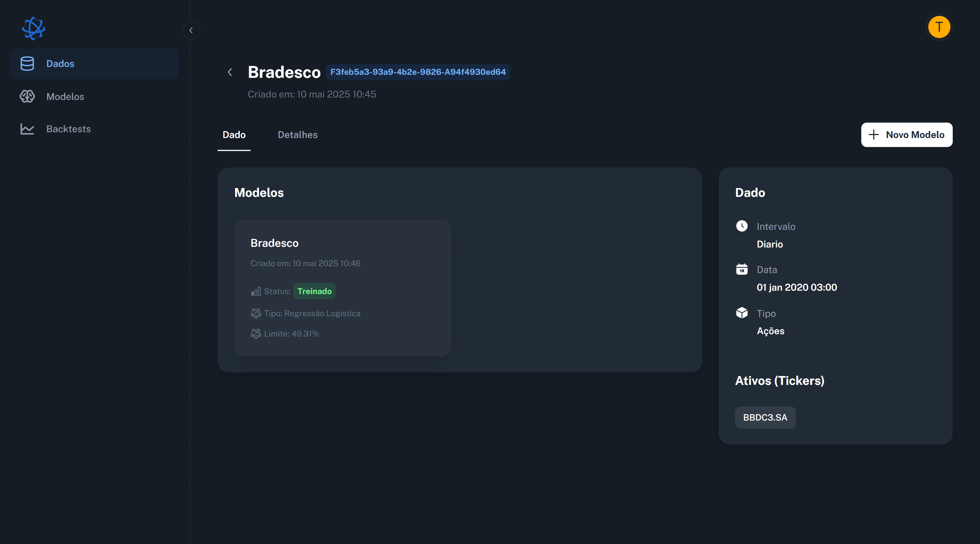Image resolution: width=980 pixels, height=544 pixels.
Task: Collapse the sidebar with the chevron button
Action: (x=191, y=30)
